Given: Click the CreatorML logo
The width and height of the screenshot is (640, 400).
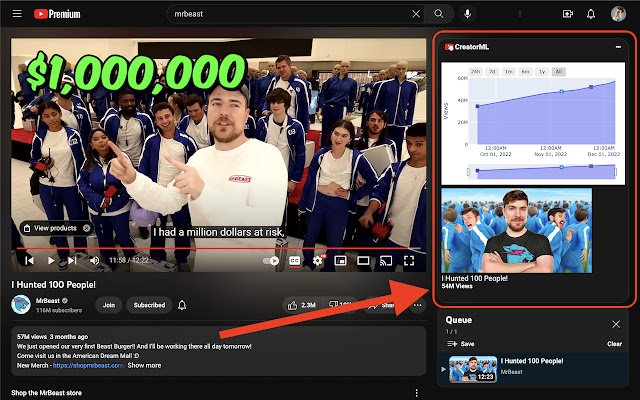Looking at the screenshot, I should (x=467, y=47).
